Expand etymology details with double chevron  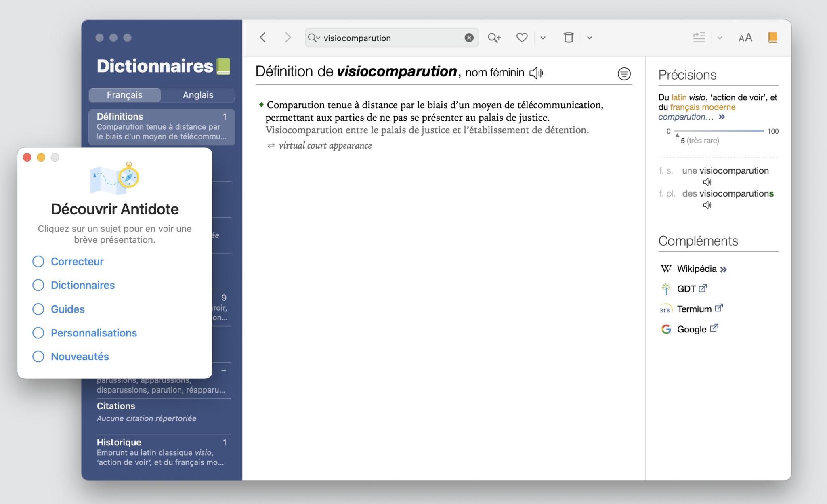(x=722, y=117)
